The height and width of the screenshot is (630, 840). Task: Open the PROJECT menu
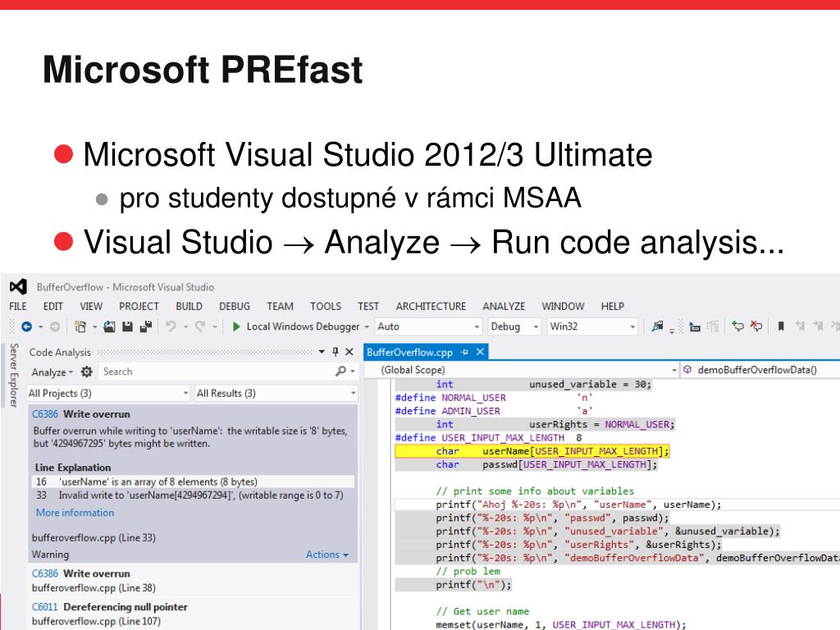tap(139, 307)
